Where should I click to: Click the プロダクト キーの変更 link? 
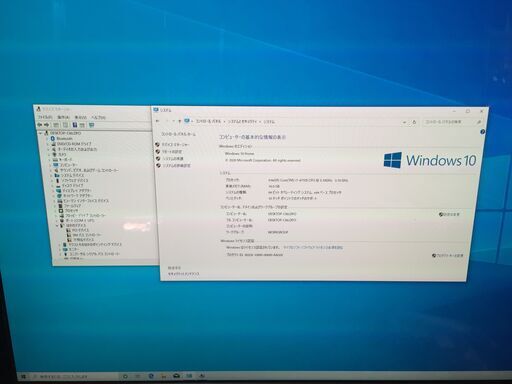point(448,256)
